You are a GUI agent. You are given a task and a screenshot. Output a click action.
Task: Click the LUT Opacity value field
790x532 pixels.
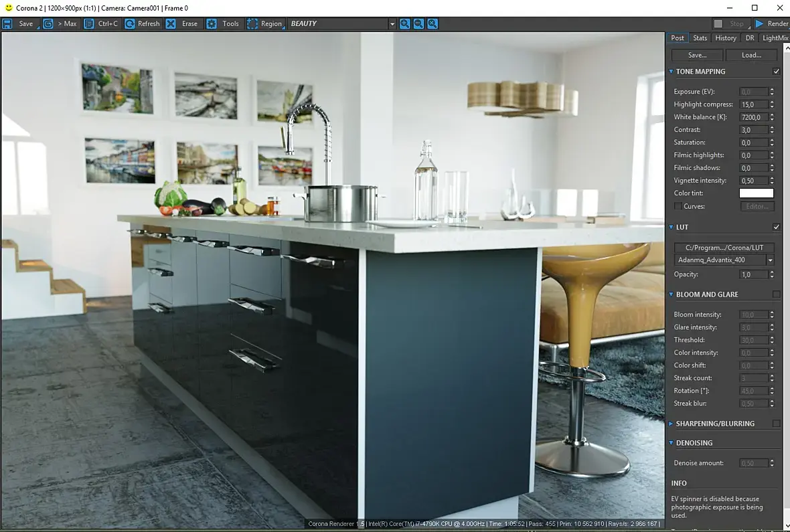click(x=753, y=274)
